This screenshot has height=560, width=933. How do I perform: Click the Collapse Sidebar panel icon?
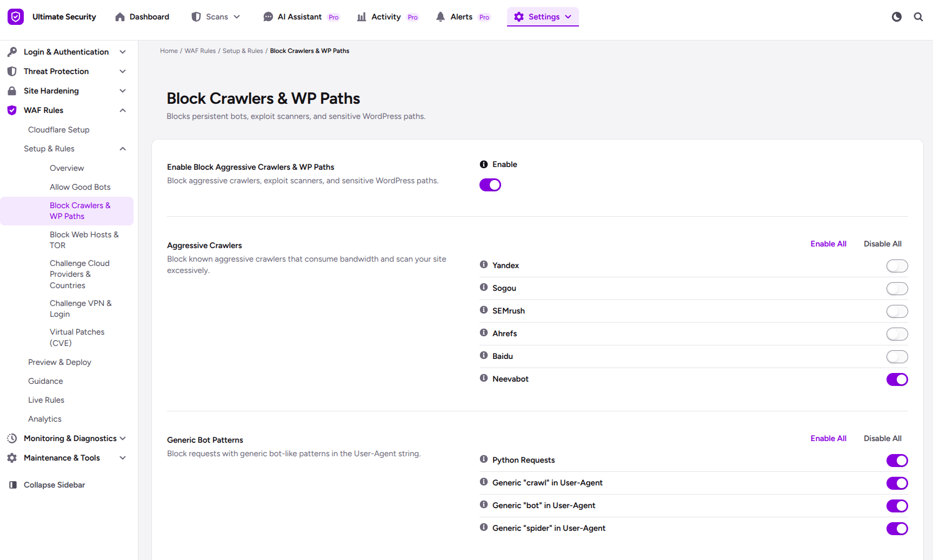tap(13, 485)
